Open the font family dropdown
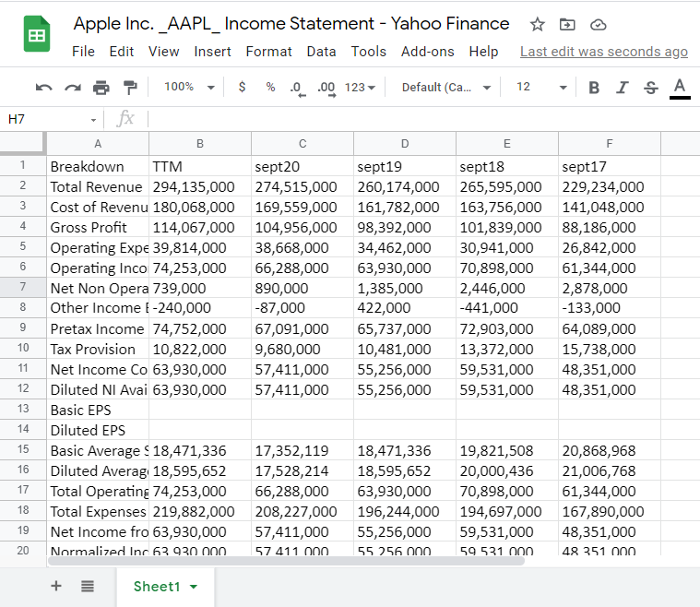 [x=446, y=87]
